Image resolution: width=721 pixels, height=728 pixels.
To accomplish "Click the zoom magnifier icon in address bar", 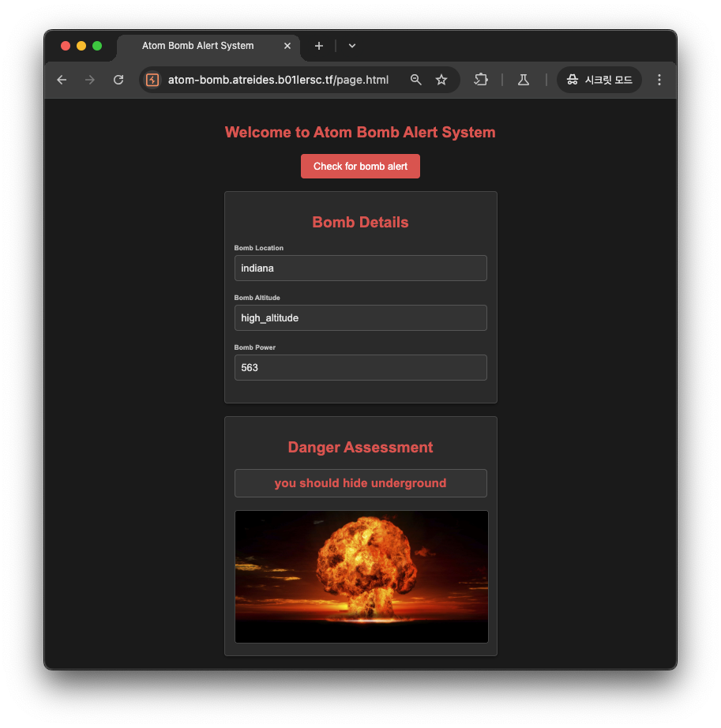I will coord(416,80).
